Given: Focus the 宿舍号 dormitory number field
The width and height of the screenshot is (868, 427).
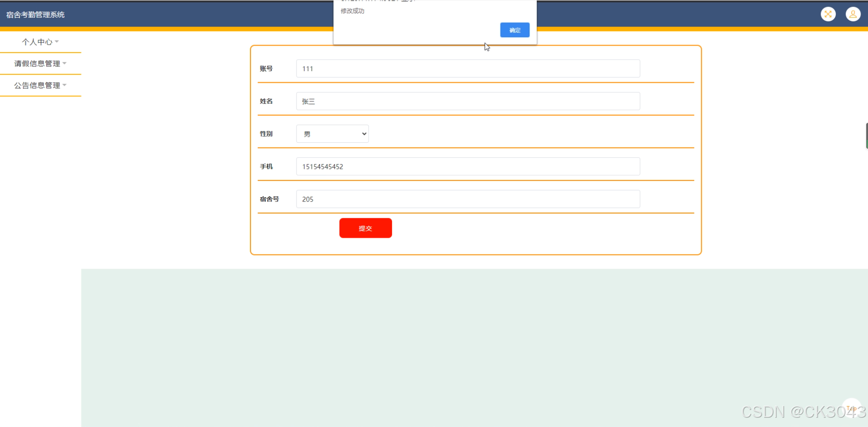Looking at the screenshot, I should [x=468, y=199].
